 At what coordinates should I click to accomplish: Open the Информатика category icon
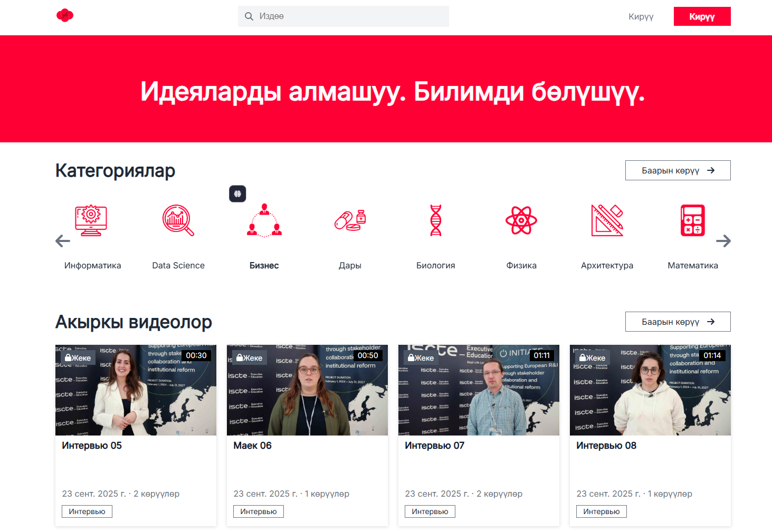tap(91, 220)
